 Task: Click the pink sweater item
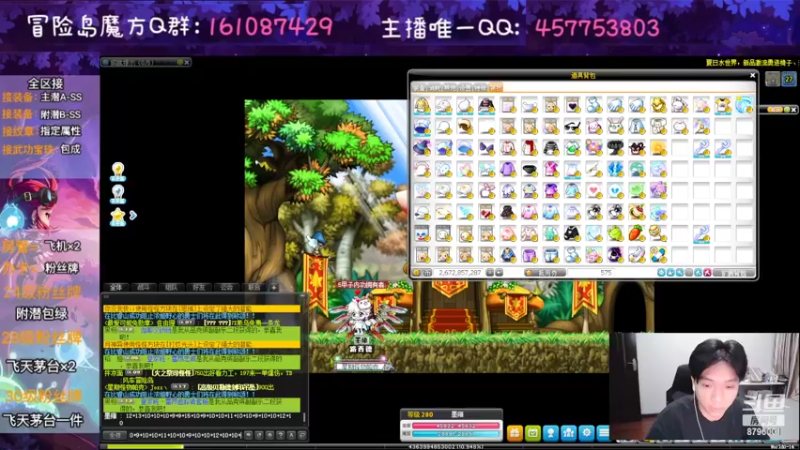pos(529,212)
